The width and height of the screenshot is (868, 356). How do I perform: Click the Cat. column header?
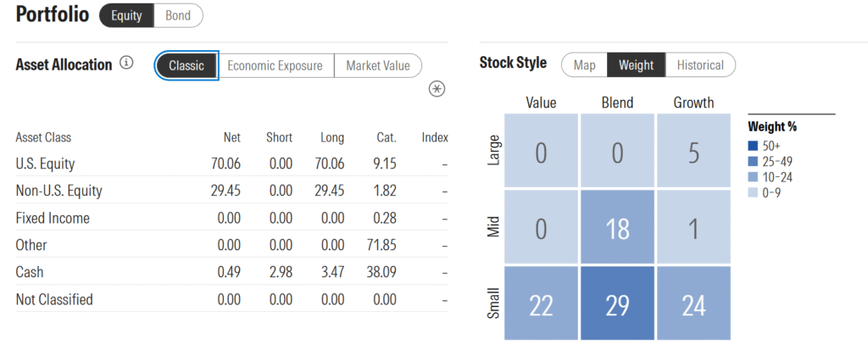(387, 137)
